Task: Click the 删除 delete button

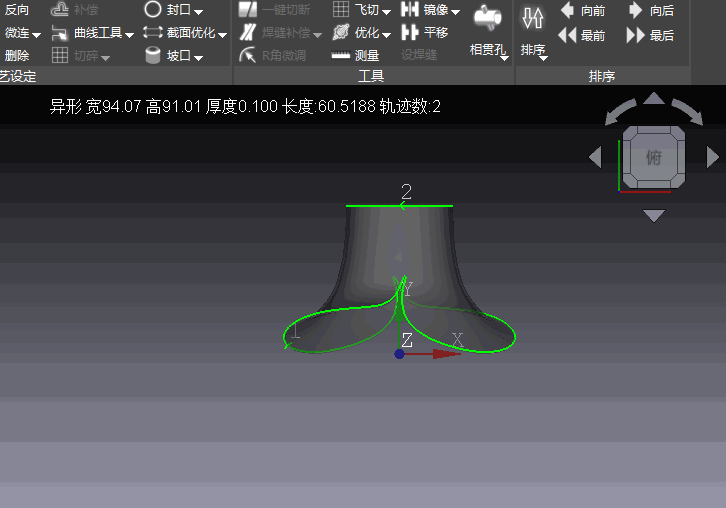Action: pos(17,56)
